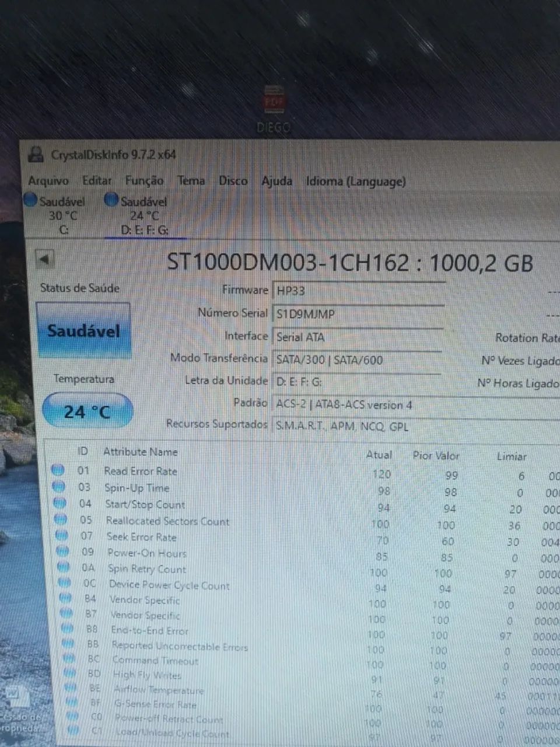This screenshot has height=747, width=560.
Task: Click the status icon for Spin Retry Count
Action: coord(64,567)
